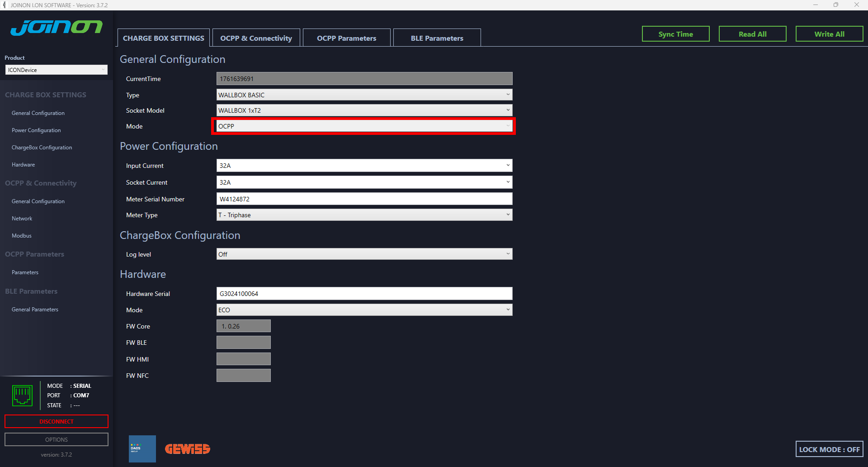Open the OPTIONS button
The height and width of the screenshot is (467, 868).
click(x=57, y=439)
